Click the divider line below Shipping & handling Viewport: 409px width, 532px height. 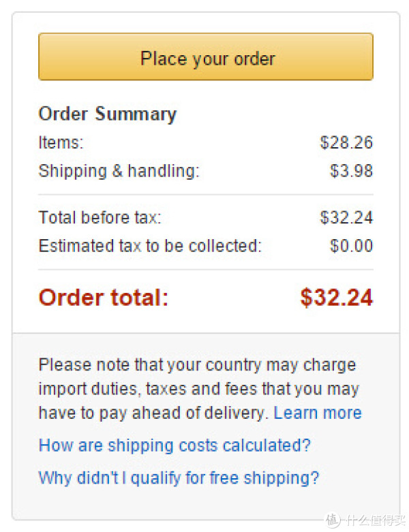[x=206, y=195]
